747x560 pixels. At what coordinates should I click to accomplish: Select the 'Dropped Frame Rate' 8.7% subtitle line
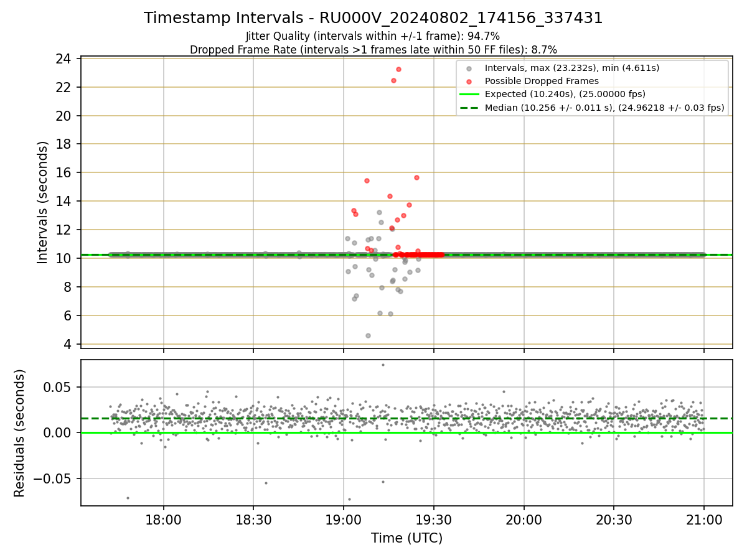click(x=374, y=49)
